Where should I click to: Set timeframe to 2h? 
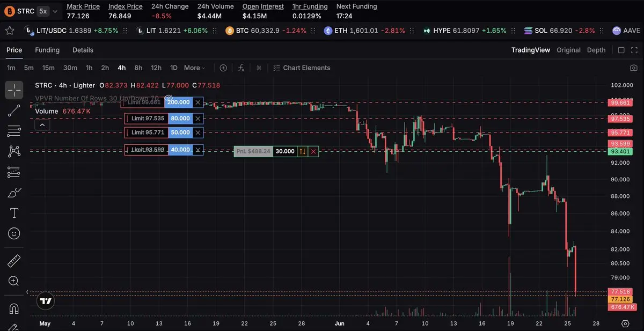click(105, 68)
